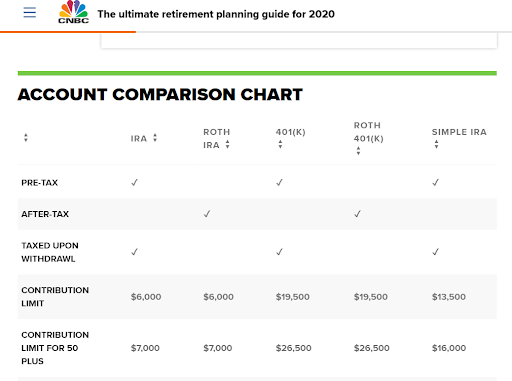
Task: Click the $16,000 Simple IRA 50 plus limit
Action: [x=449, y=348]
